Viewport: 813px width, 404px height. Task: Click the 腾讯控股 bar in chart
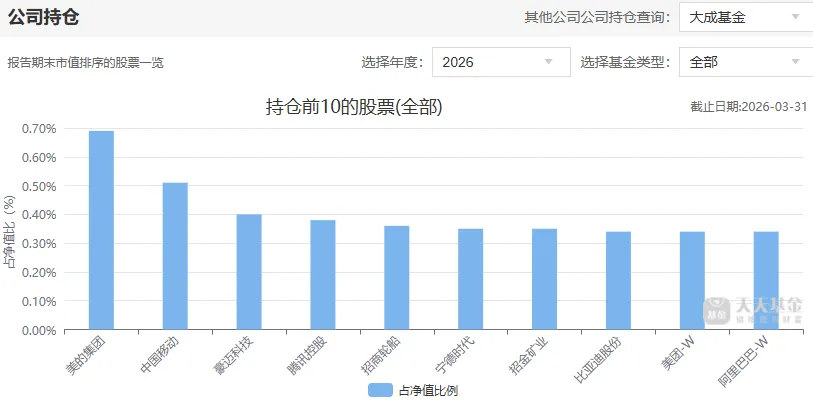[x=323, y=275]
